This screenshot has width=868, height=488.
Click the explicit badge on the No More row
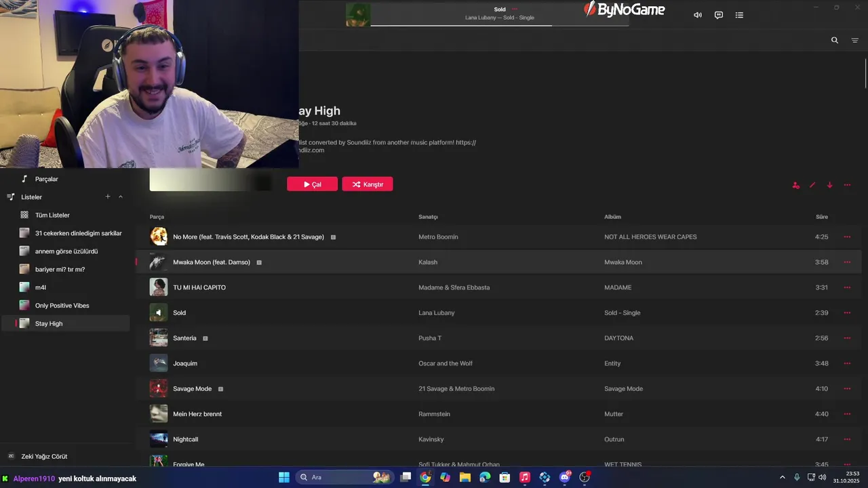[x=333, y=237]
